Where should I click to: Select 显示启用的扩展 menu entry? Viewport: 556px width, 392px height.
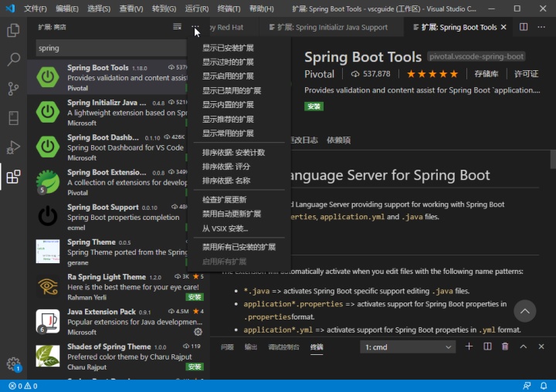228,76
